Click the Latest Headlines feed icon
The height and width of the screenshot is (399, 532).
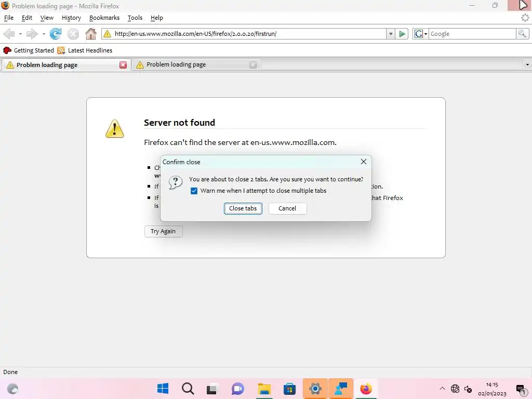point(61,50)
